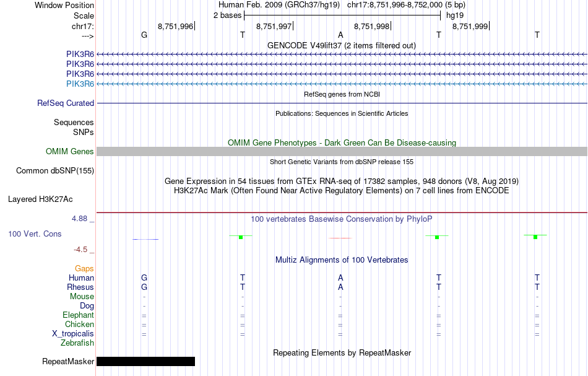Open the H3K27Ac Mark ENCODE track title
This screenshot has height=376, width=588.
pyautogui.click(x=342, y=191)
